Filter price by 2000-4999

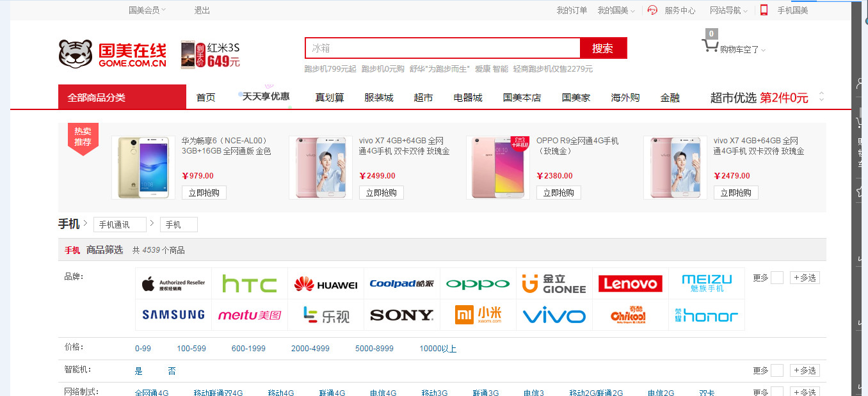[x=310, y=349]
